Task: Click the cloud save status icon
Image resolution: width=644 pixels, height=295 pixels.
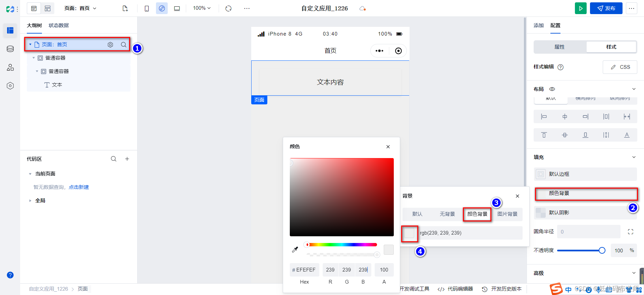Action: pos(362,8)
